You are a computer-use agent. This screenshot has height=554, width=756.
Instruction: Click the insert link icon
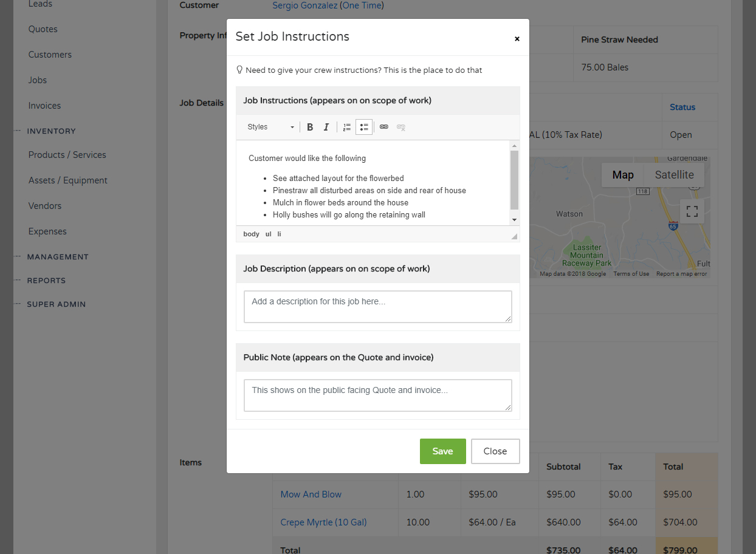point(384,127)
